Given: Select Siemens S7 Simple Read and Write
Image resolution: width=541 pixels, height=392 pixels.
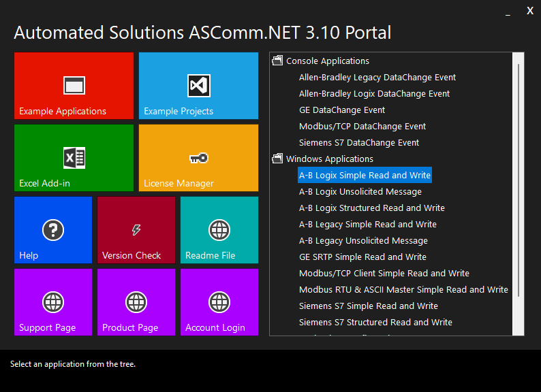Looking at the screenshot, I should [x=368, y=306].
